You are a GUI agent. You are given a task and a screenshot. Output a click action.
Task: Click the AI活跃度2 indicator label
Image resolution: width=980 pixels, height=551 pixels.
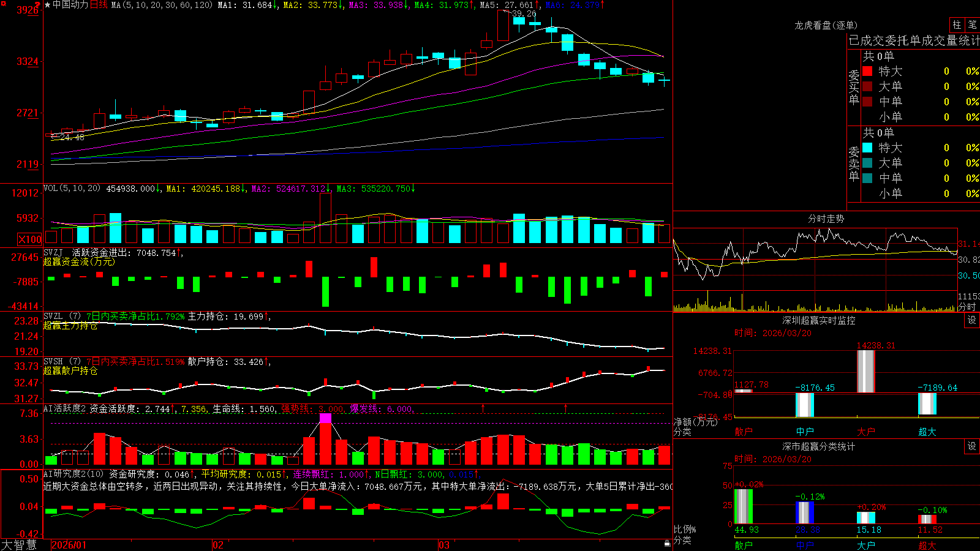coord(65,408)
